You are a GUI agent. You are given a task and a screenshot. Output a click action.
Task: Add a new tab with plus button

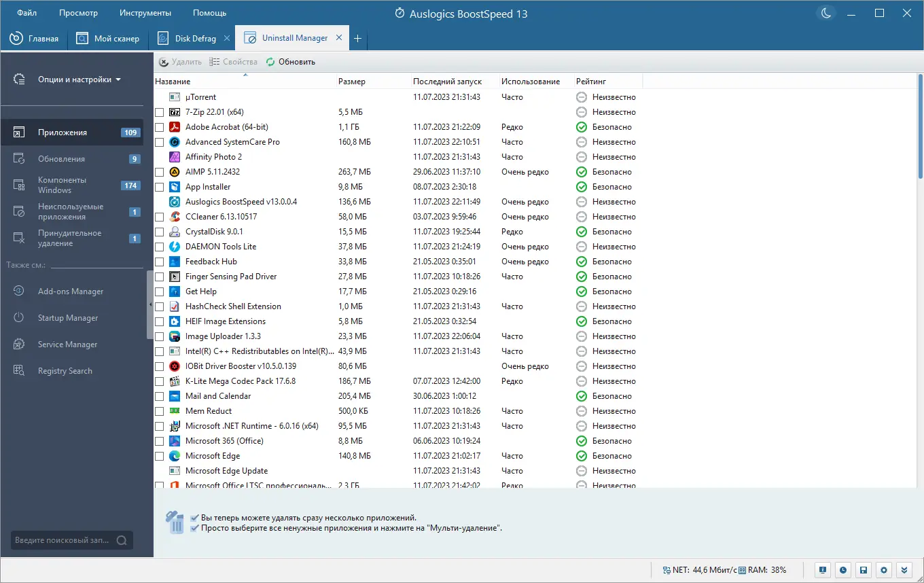click(x=358, y=39)
